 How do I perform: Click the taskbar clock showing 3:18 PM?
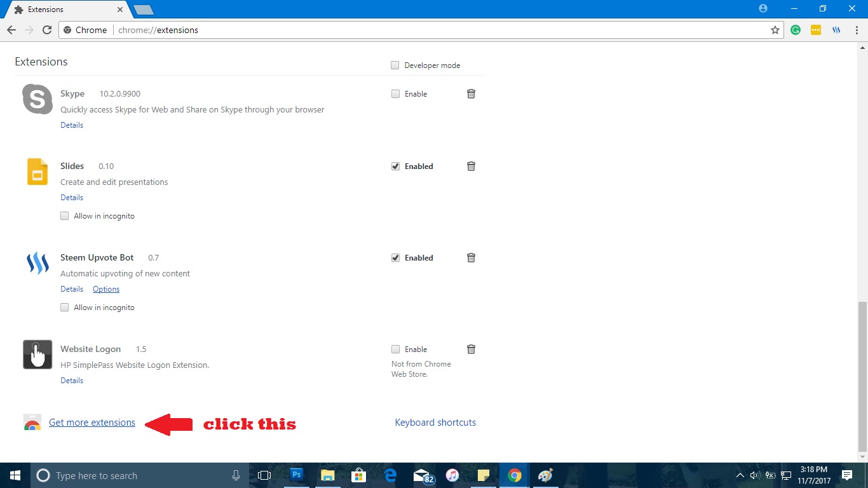tap(813, 475)
